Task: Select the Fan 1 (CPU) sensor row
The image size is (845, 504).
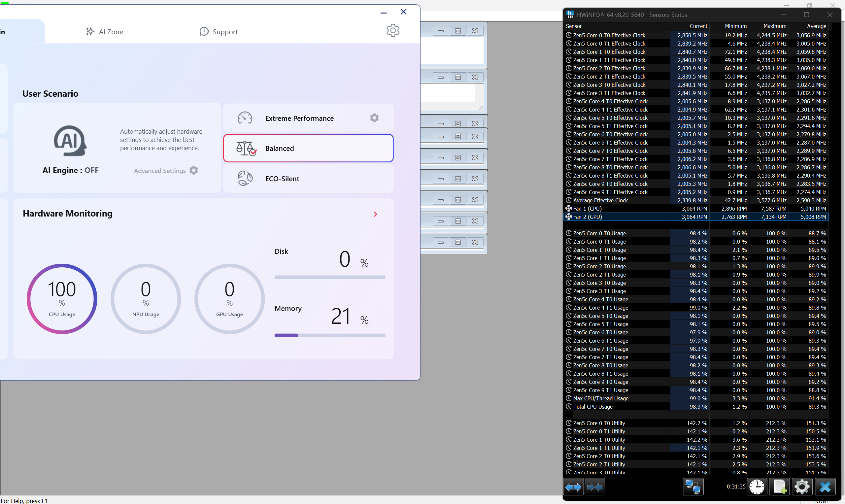Action: (x=696, y=209)
